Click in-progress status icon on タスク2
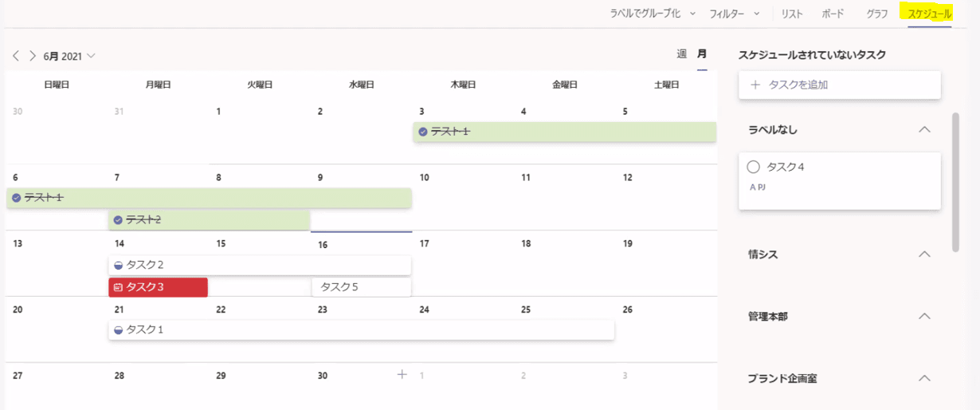The image size is (980, 410). [118, 265]
